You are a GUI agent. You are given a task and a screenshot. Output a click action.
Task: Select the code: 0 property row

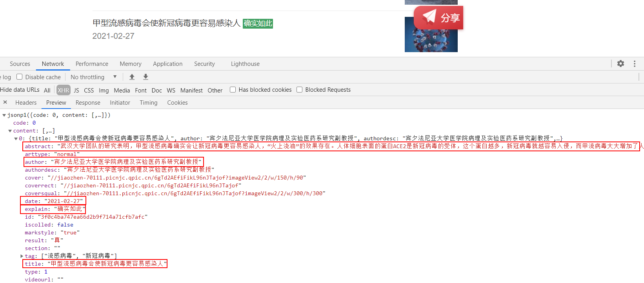24,123
